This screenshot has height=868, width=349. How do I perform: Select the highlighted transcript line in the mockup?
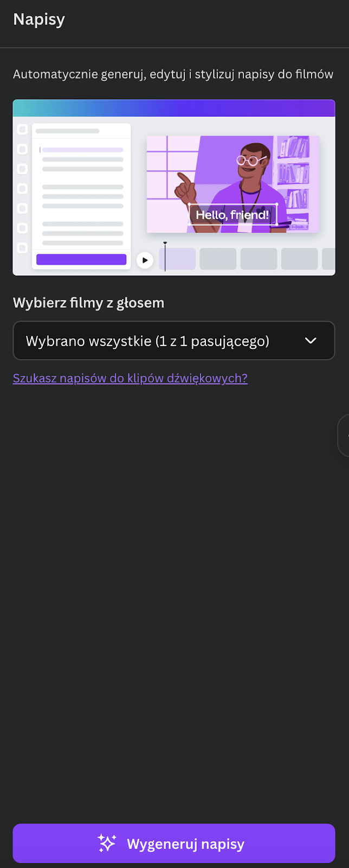(82, 150)
